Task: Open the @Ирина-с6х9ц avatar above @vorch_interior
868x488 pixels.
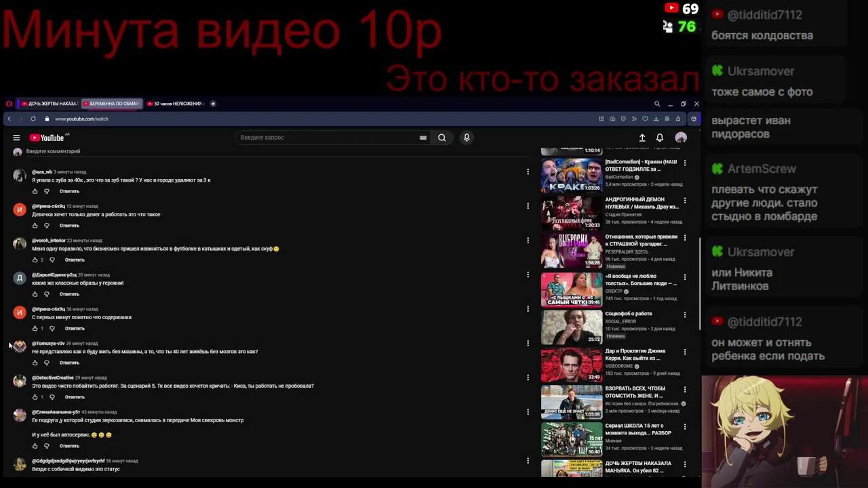Action: point(20,209)
